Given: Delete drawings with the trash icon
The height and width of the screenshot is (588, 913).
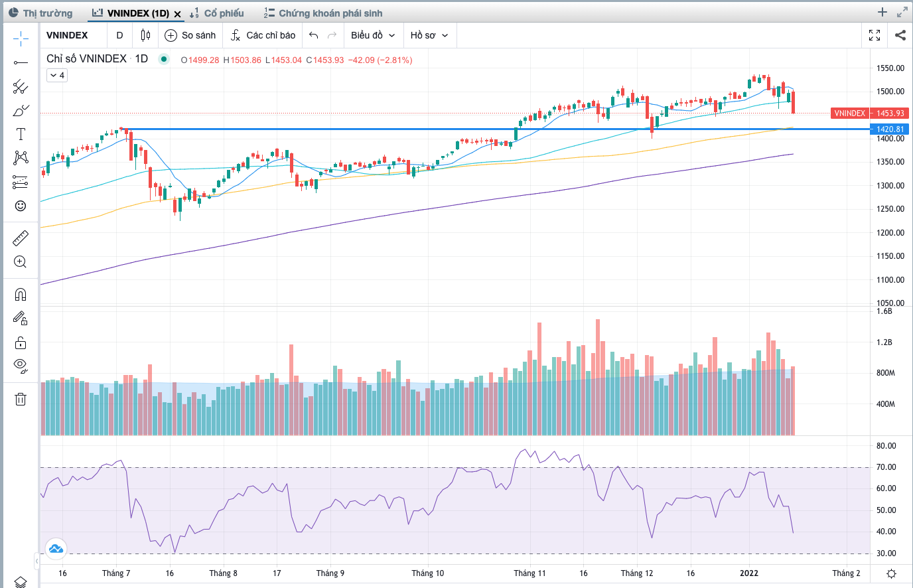Looking at the screenshot, I should (21, 399).
